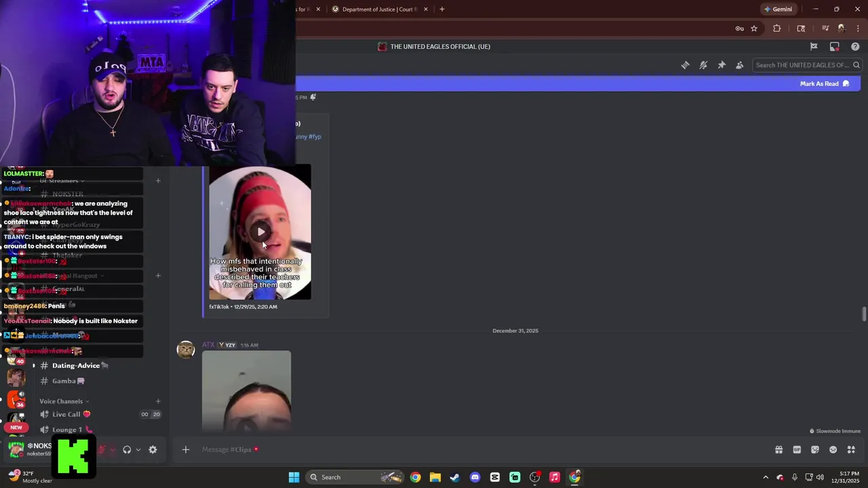Open the apps launcher icon in message bar
Screen dimensions: 868x488
coord(851,449)
